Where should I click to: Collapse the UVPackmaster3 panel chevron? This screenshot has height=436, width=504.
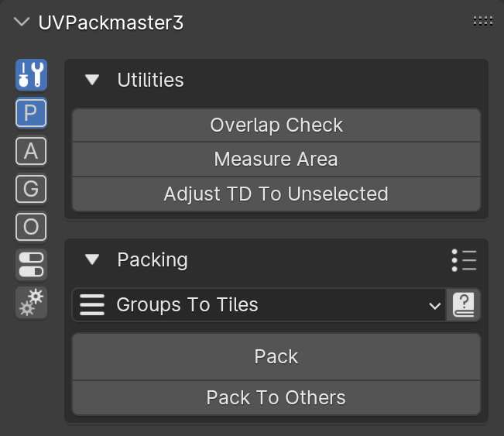pos(22,22)
